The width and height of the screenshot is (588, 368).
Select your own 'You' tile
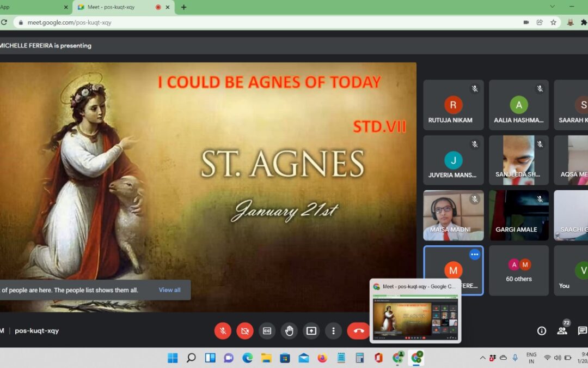(571, 271)
